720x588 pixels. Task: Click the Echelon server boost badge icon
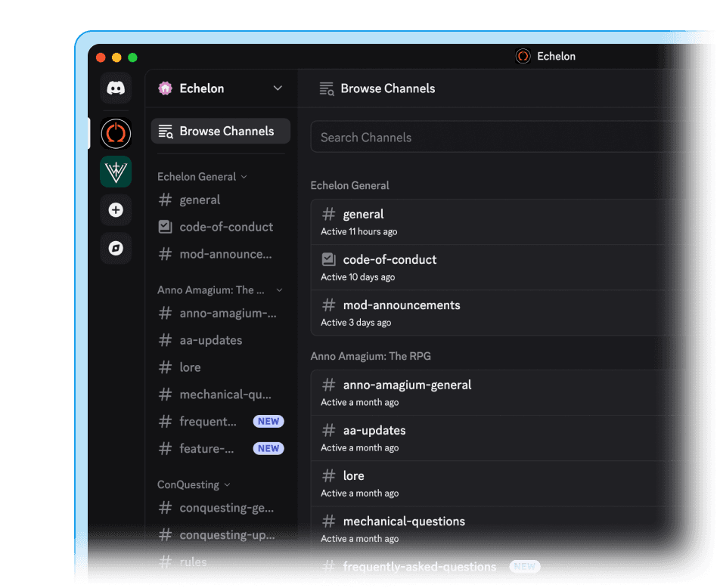click(165, 88)
